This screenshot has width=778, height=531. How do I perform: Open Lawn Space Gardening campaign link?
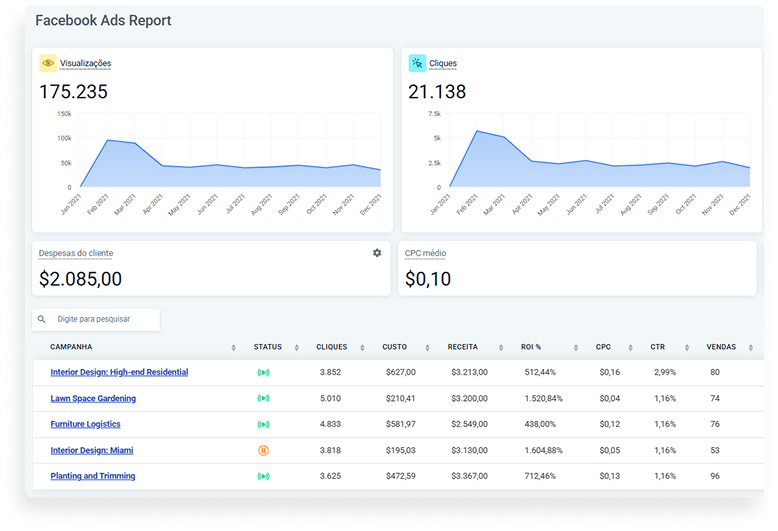pos(93,399)
